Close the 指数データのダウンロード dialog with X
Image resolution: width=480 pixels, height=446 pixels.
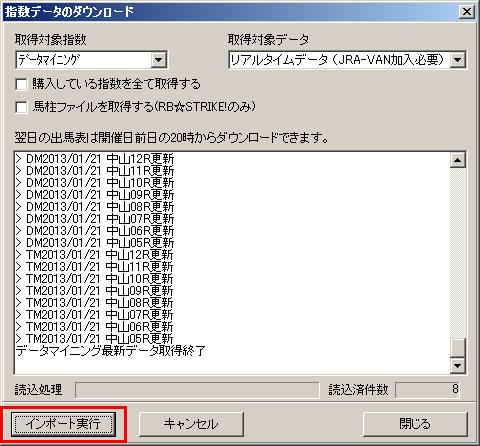coord(467,12)
